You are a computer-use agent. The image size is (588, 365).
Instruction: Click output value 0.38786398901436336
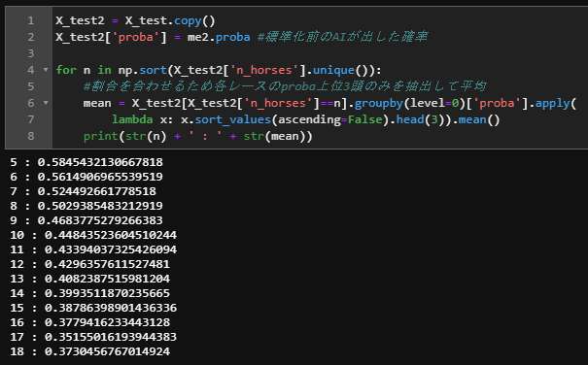point(111,308)
